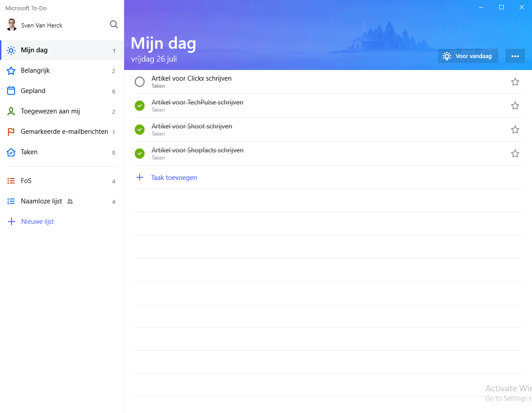Click the plus icon beside Taak toevoegen
This screenshot has width=532, height=413.
tap(140, 177)
